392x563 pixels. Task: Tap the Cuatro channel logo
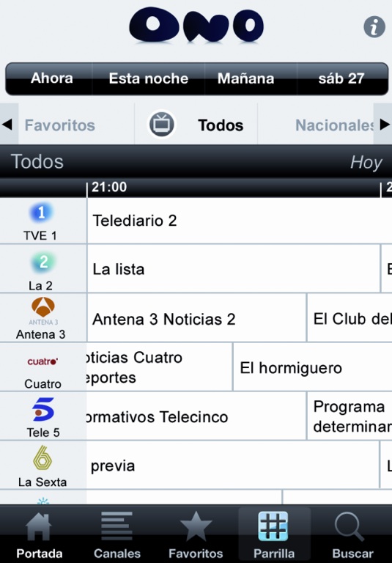click(x=42, y=361)
